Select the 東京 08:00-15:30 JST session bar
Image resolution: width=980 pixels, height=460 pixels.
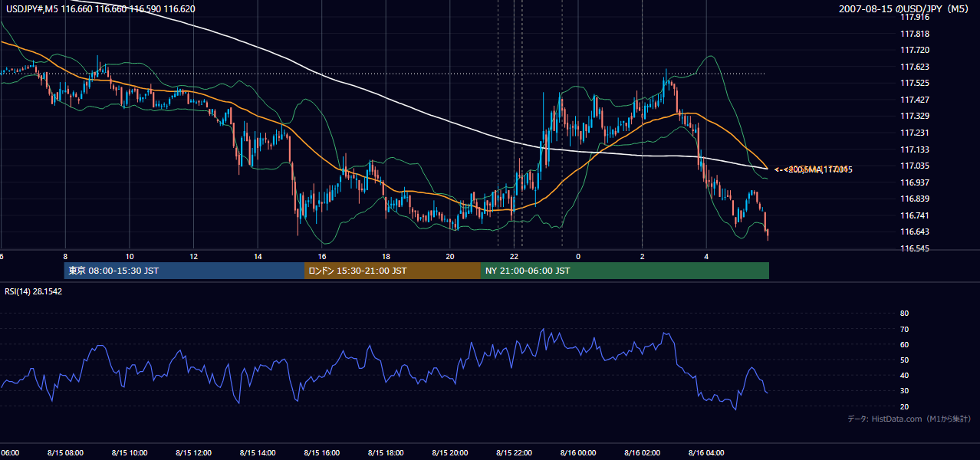click(x=185, y=271)
